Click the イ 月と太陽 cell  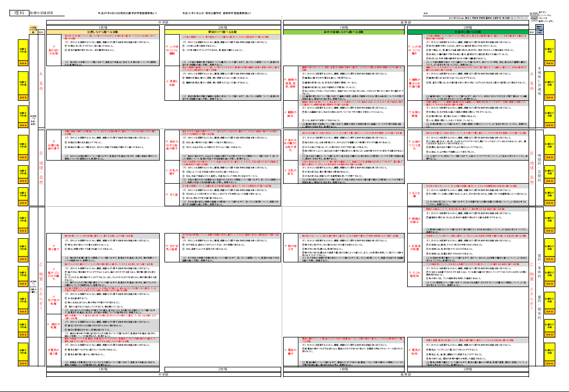tap(415, 195)
